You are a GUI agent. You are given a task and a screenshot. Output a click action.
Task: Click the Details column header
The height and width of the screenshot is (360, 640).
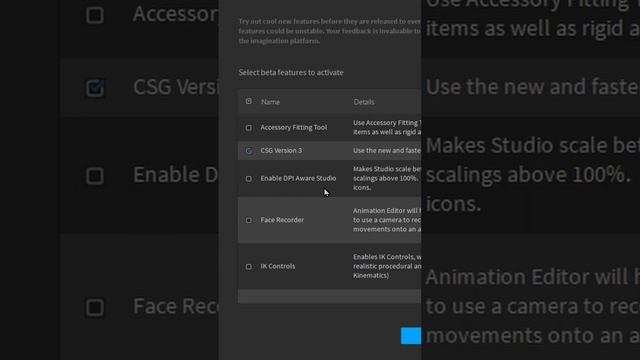pyautogui.click(x=364, y=102)
